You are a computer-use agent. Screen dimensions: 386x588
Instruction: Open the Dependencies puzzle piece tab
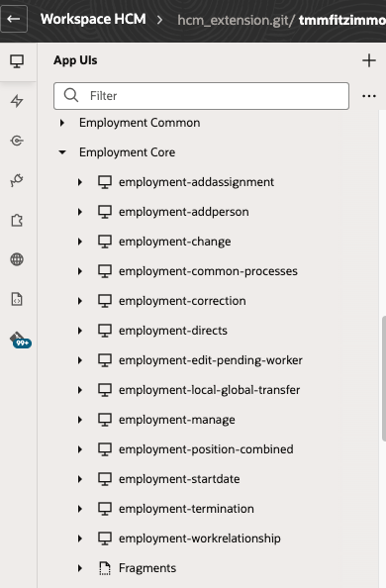tap(17, 220)
